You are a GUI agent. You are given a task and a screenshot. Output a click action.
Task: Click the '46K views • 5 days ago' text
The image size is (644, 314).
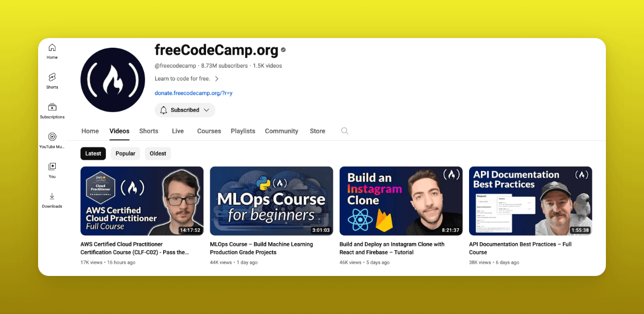click(x=365, y=263)
